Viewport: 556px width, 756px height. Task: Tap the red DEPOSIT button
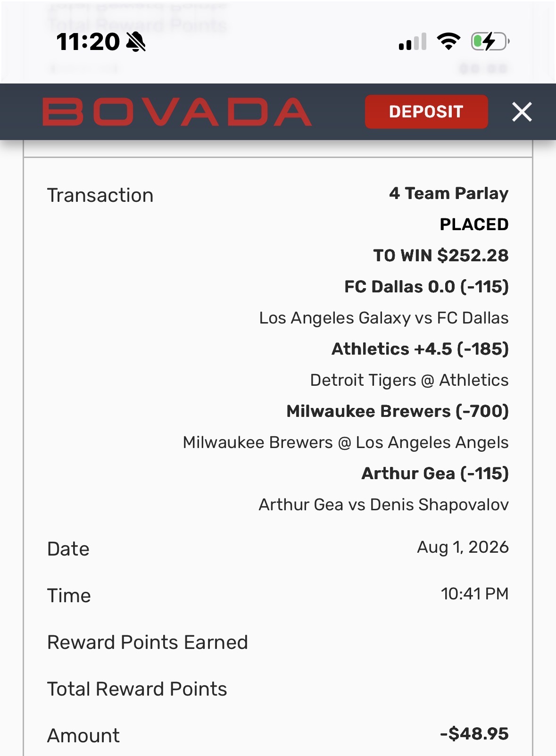[426, 112]
